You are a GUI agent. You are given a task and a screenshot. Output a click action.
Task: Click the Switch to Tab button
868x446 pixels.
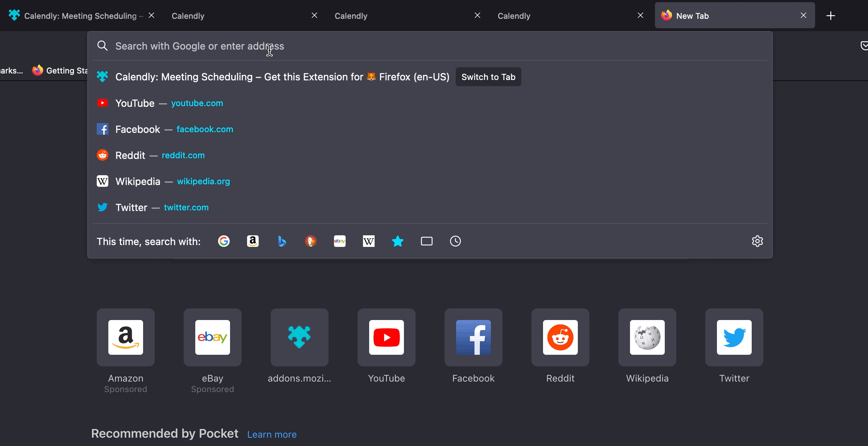[488, 77]
